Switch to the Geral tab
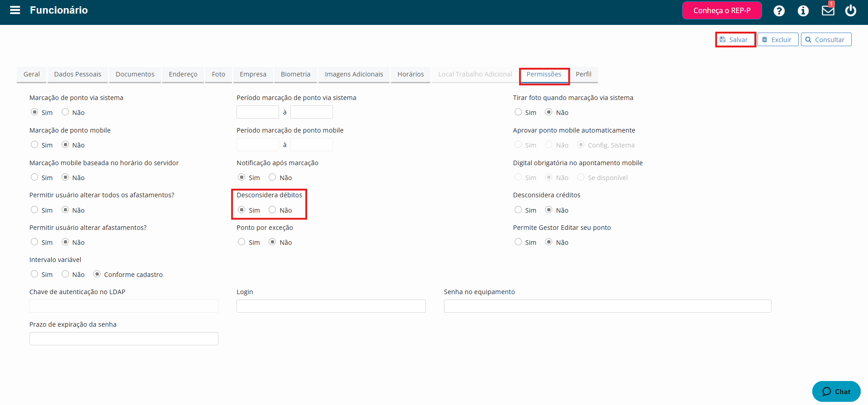The width and height of the screenshot is (868, 405). (32, 74)
